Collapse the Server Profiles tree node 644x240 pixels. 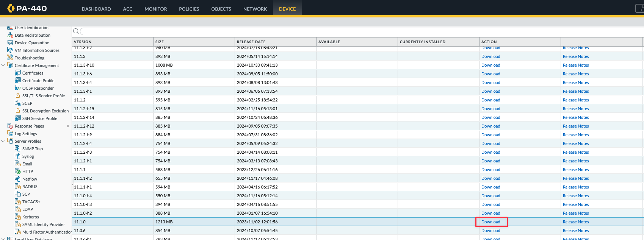point(3,141)
